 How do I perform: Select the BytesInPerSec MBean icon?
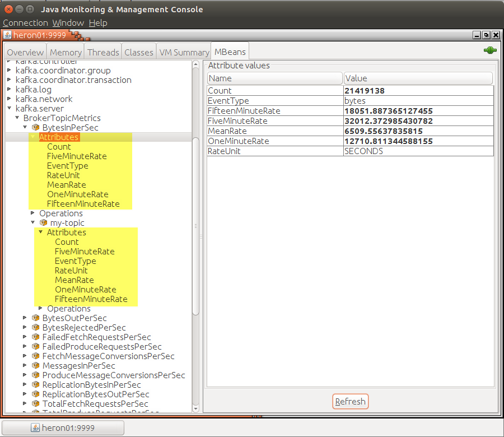34,127
